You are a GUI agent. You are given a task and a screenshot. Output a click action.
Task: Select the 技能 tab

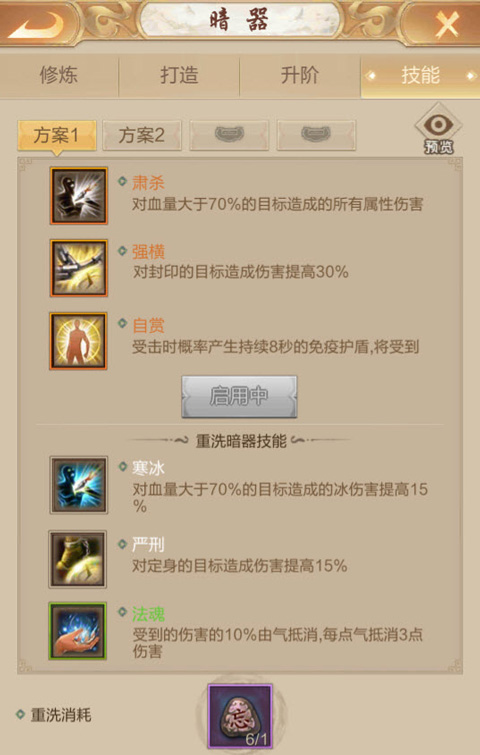pyautogui.click(x=420, y=76)
